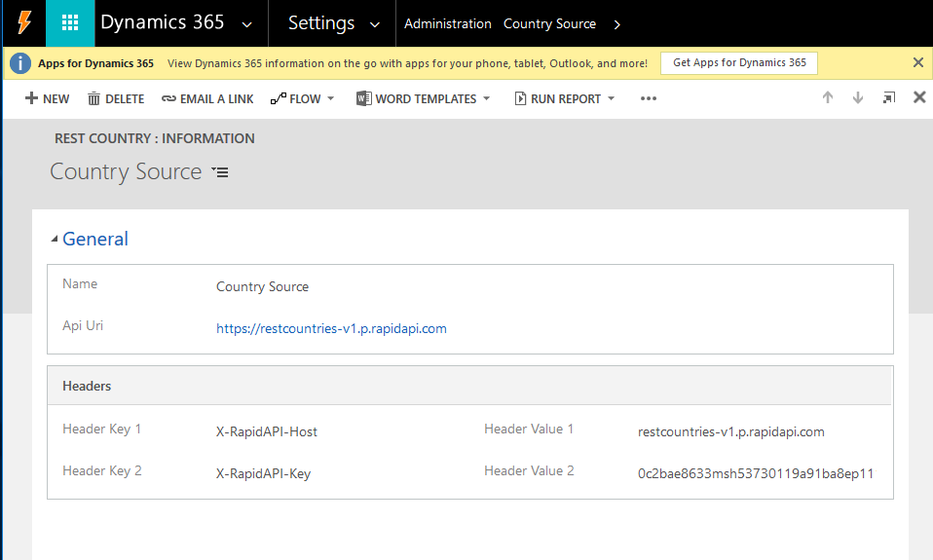Edit Header Value 2 API key field
The width and height of the screenshot is (933, 560).
(756, 473)
